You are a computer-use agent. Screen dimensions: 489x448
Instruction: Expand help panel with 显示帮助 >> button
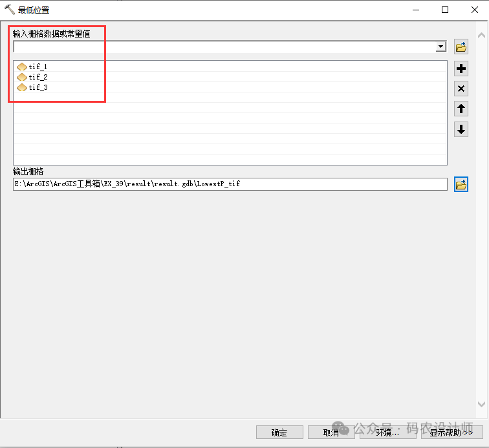(x=451, y=432)
